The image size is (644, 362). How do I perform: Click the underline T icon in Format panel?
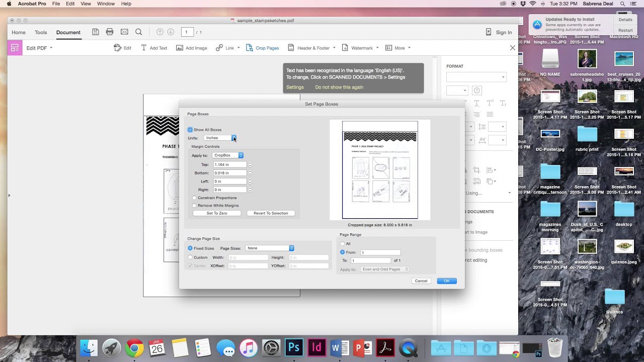tap(477, 103)
